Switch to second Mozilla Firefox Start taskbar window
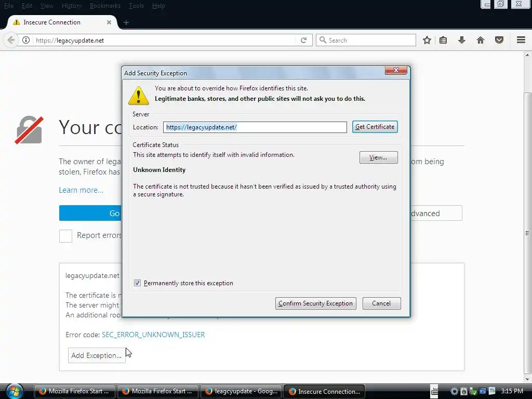532x399 pixels. pyautogui.click(x=158, y=391)
